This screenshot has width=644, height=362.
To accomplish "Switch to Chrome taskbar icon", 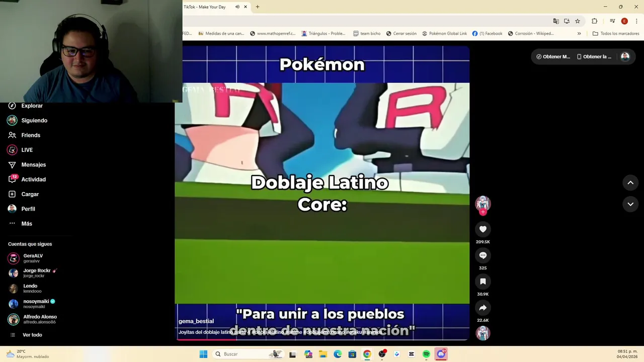I will 367,354.
